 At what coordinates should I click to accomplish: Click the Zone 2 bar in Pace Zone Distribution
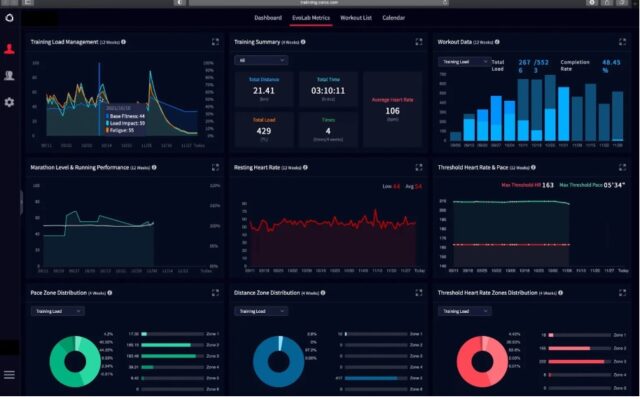click(x=172, y=345)
